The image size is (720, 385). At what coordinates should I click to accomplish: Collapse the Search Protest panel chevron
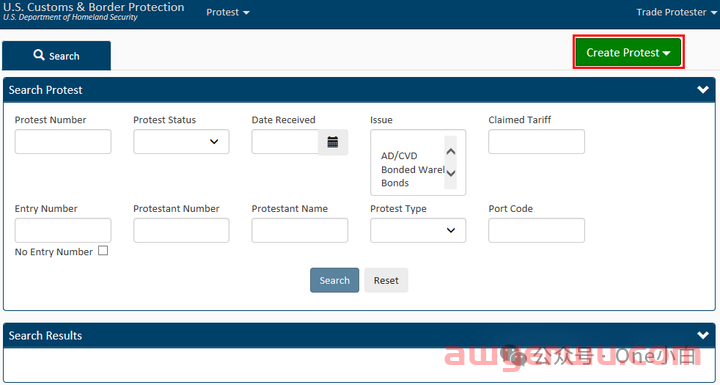[703, 90]
